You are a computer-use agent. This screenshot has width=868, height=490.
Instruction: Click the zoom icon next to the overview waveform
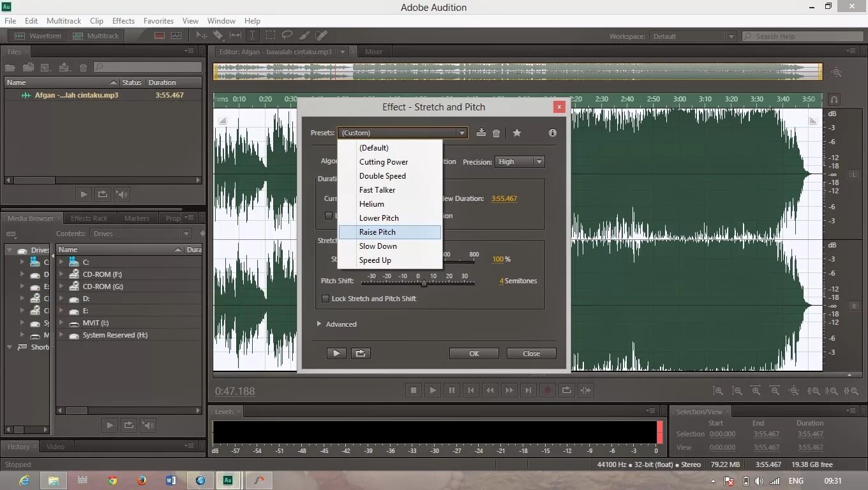837,72
